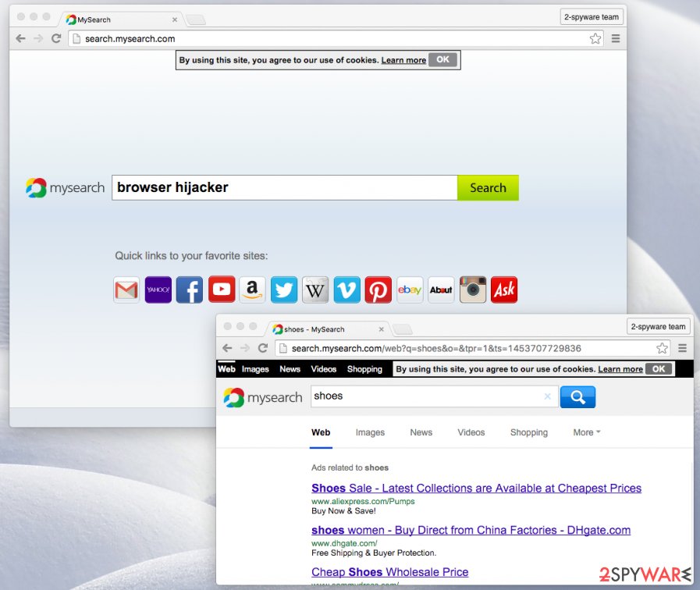700x590 pixels.
Task: Bookmark the shoes results page with the star
Action: click(662, 348)
